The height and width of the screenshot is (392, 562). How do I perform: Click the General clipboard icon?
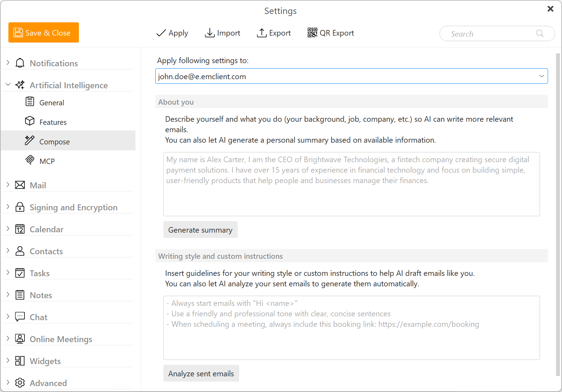(30, 102)
